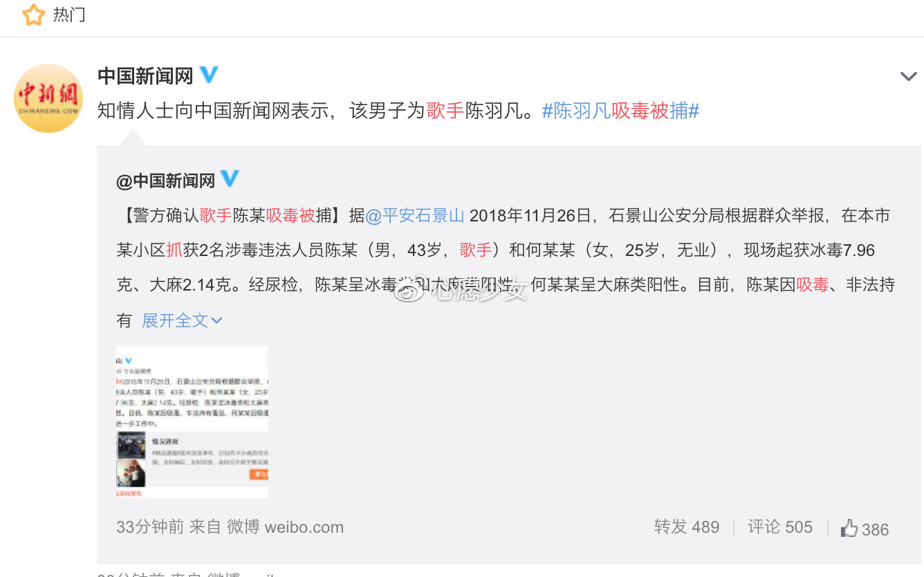Open the 热门 tab
The width and height of the screenshot is (924, 577).
[x=69, y=15]
